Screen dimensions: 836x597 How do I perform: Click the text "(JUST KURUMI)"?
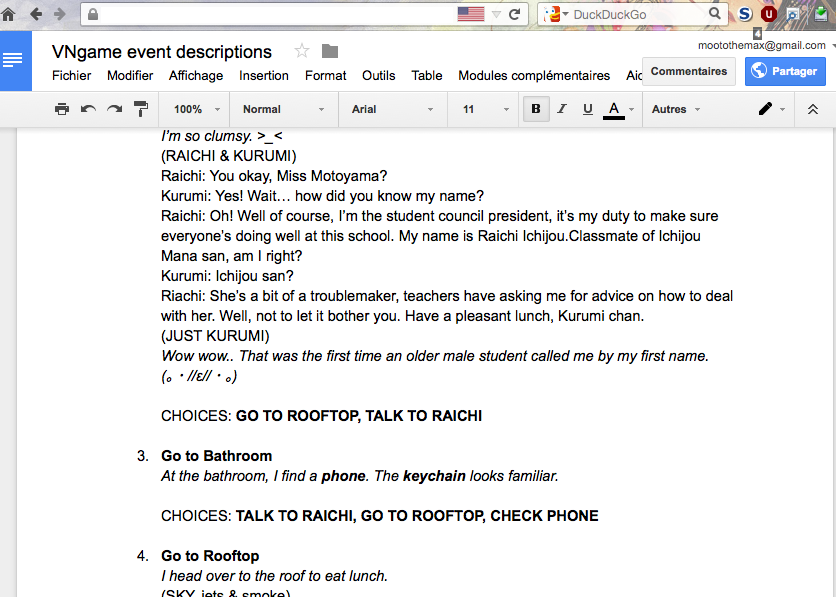click(x=215, y=336)
